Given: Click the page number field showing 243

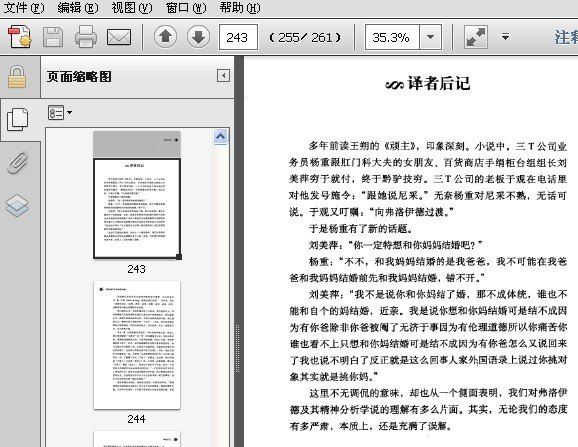Looking at the screenshot, I should click(238, 37).
